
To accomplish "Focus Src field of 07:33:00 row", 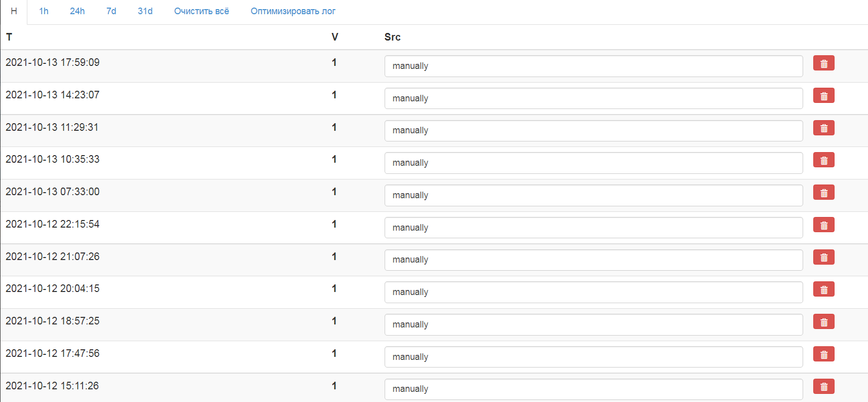I will pos(593,195).
